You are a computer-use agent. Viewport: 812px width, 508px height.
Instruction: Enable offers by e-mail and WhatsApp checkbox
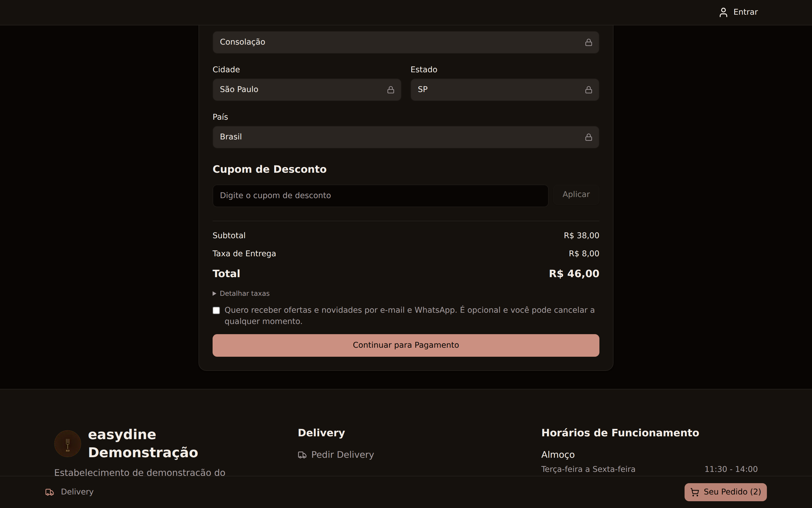pos(216,310)
